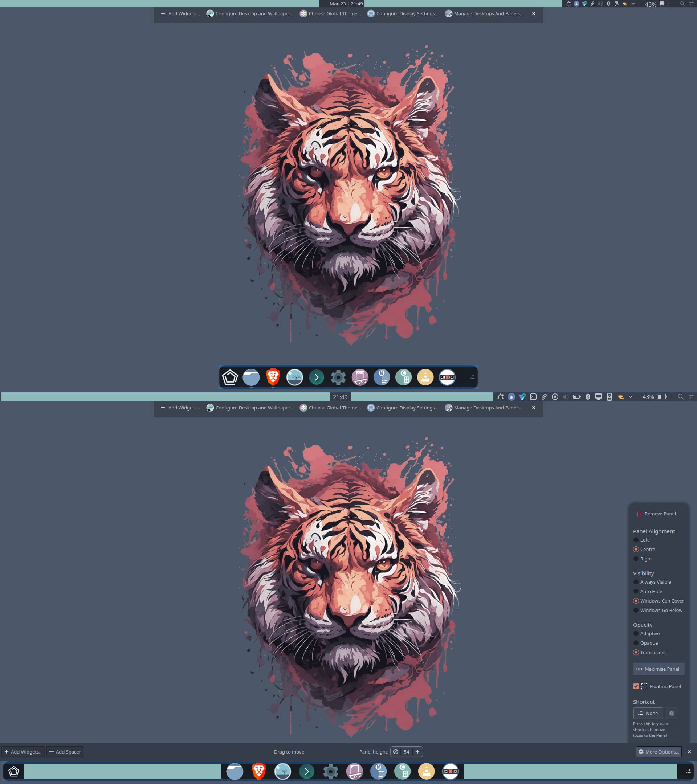Screen dimensions: 697x784
Task: Uncheck the Floating Panel checkbox
Action: 636,687
